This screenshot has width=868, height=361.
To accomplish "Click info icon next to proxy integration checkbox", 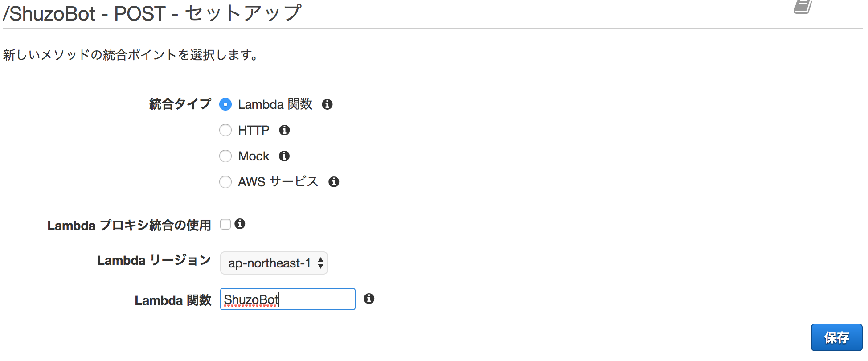I will click(240, 224).
